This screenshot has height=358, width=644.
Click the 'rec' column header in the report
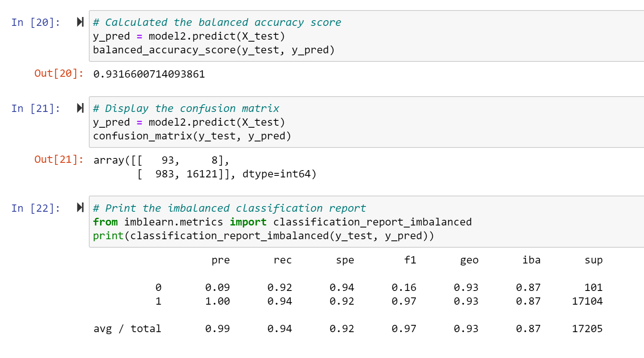[283, 260]
